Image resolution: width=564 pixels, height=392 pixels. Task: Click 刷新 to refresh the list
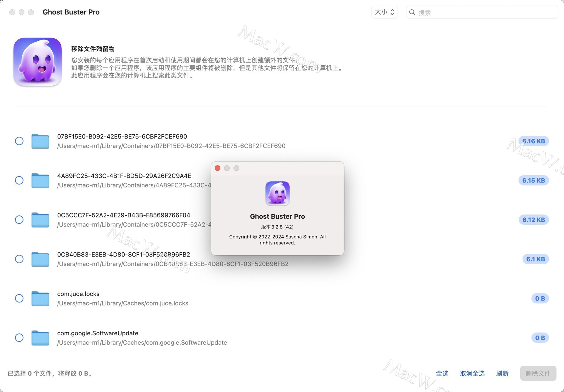pyautogui.click(x=502, y=373)
